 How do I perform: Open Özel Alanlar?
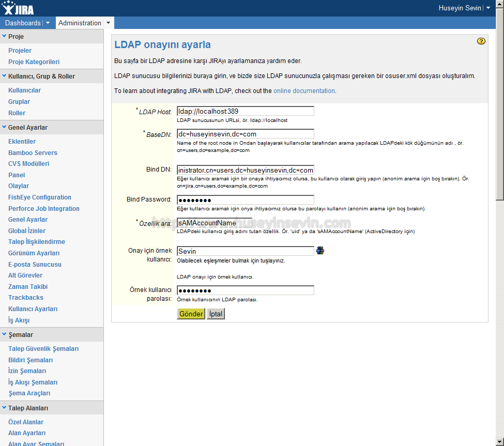pos(26,422)
